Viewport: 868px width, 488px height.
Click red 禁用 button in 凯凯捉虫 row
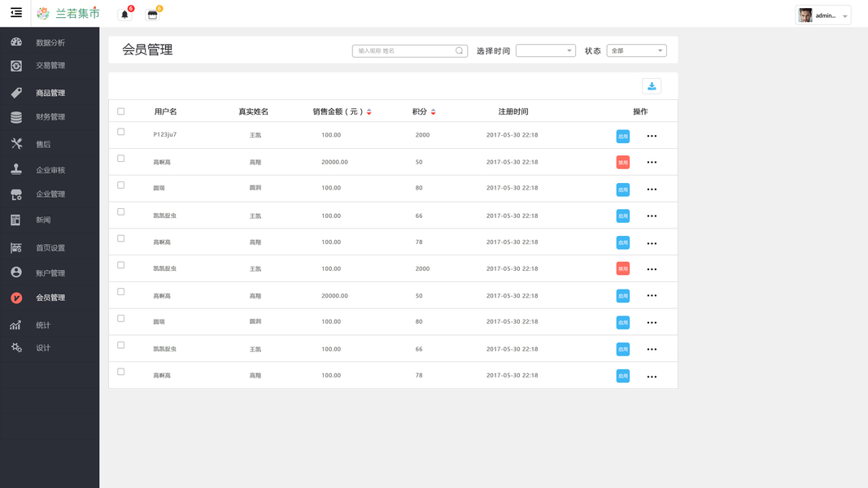tap(623, 269)
